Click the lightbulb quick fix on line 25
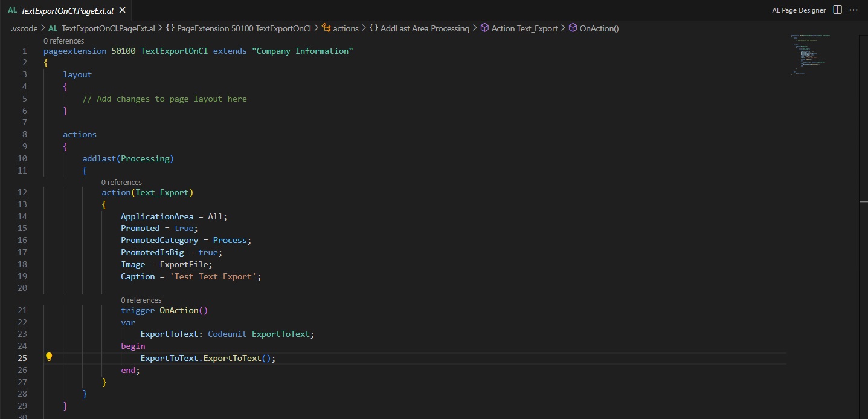This screenshot has height=419, width=868. point(49,357)
